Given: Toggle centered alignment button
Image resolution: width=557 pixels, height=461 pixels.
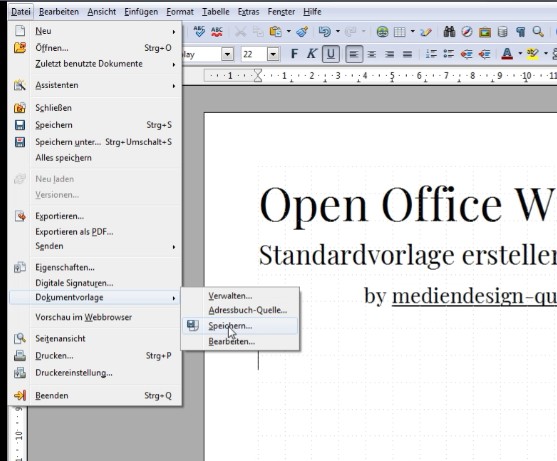Looking at the screenshot, I should [x=372, y=54].
